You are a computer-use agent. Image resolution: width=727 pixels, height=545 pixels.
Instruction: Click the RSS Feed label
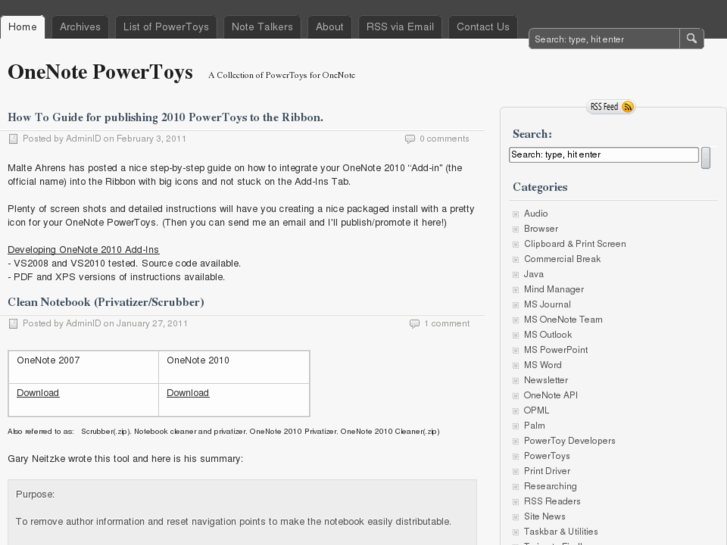(604, 107)
